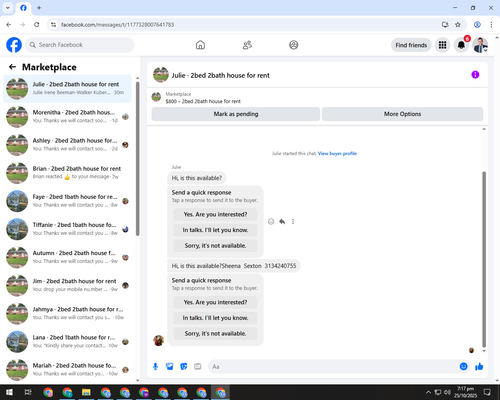Send second 'Sorry, it's not available.' response
The width and height of the screenshot is (500, 400).
[x=215, y=334]
